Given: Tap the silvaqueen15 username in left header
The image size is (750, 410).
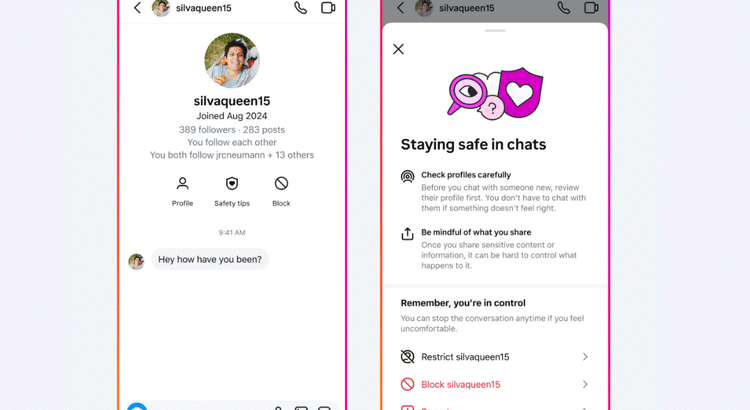Looking at the screenshot, I should pyautogui.click(x=203, y=8).
